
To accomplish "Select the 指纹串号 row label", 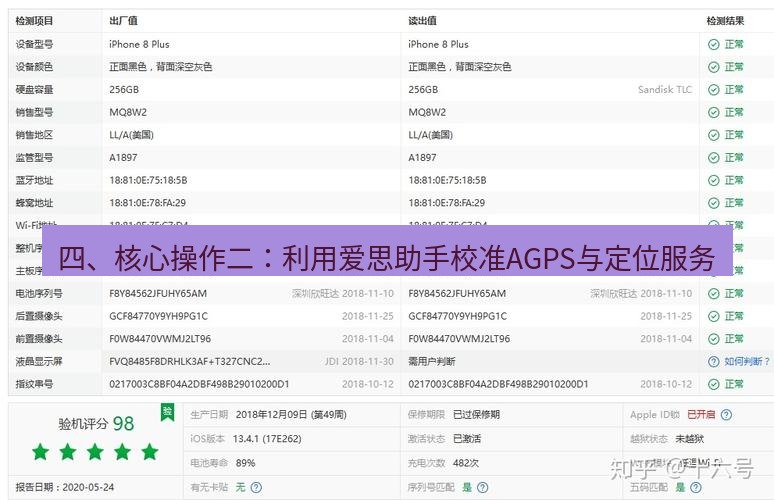I will 34,385.
